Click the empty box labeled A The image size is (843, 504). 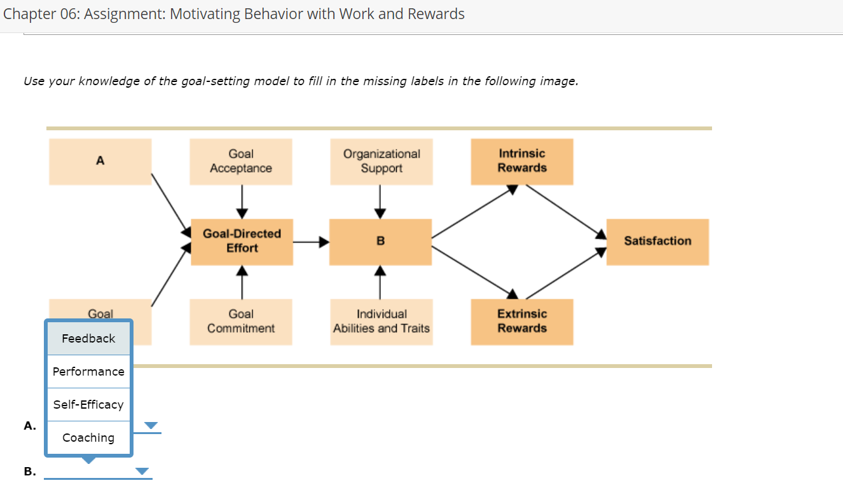100,161
